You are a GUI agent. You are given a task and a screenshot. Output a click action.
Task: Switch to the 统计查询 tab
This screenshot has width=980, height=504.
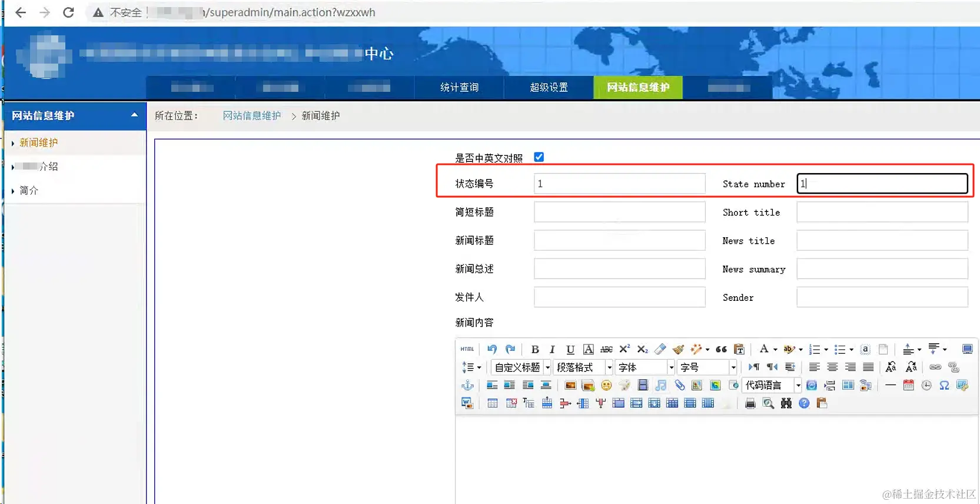tap(460, 87)
